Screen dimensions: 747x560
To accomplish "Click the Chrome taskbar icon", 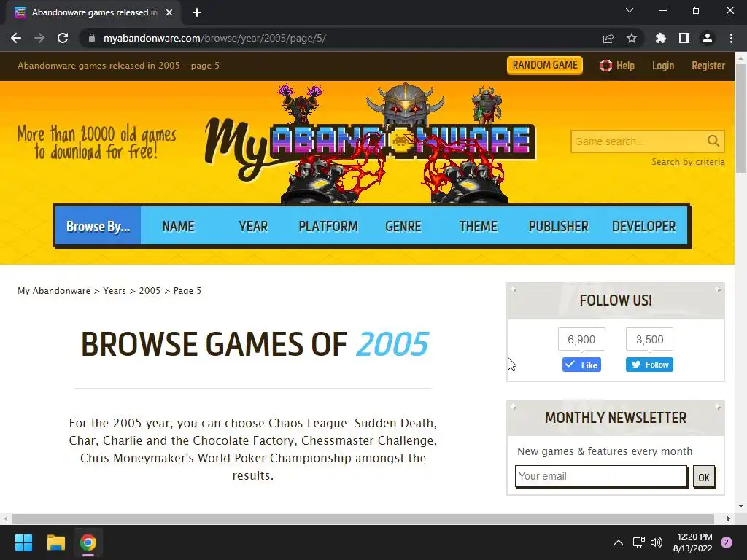I will [x=88, y=542].
